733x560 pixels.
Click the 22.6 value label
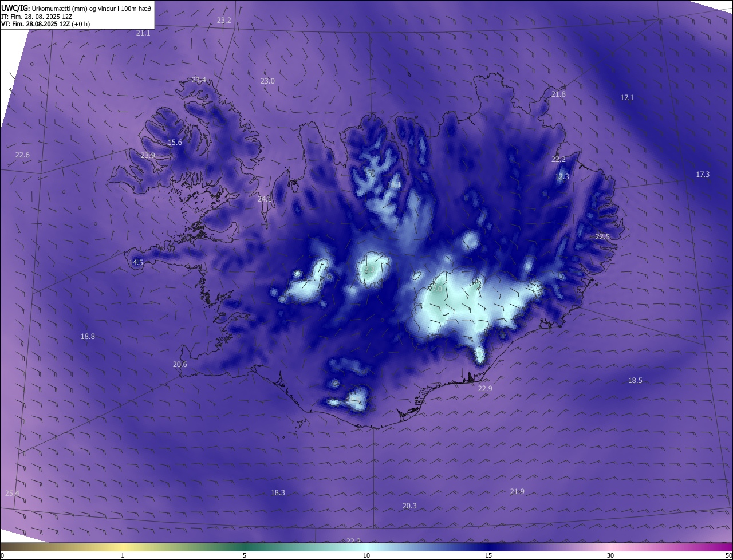click(22, 155)
